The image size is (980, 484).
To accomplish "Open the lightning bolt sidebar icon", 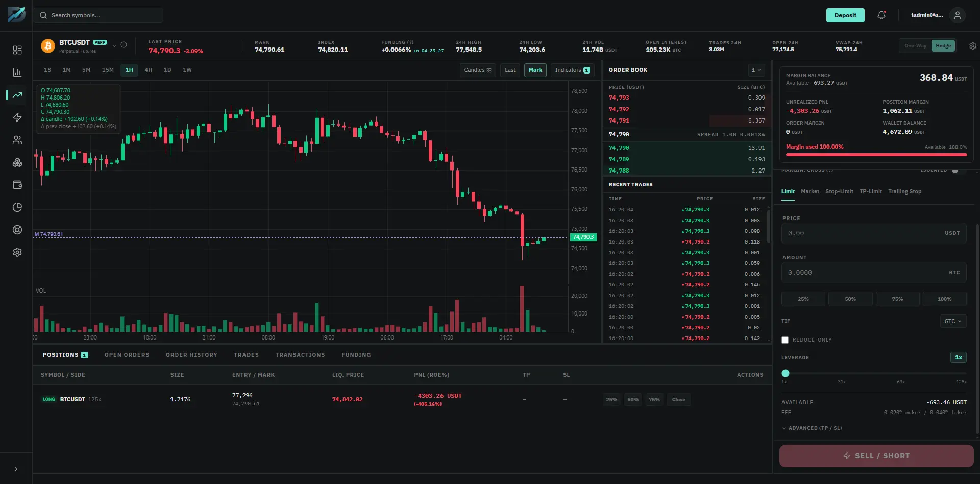I will (x=17, y=117).
